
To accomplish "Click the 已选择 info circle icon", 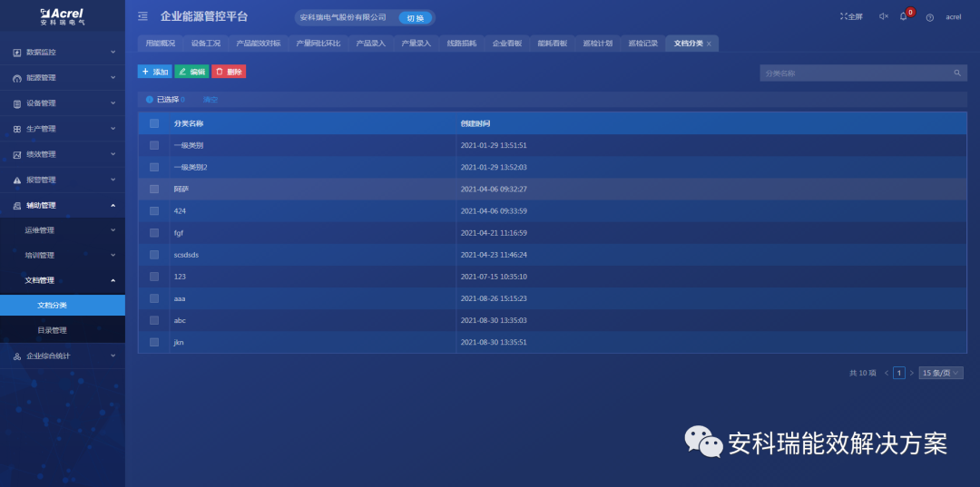I will click(x=150, y=99).
